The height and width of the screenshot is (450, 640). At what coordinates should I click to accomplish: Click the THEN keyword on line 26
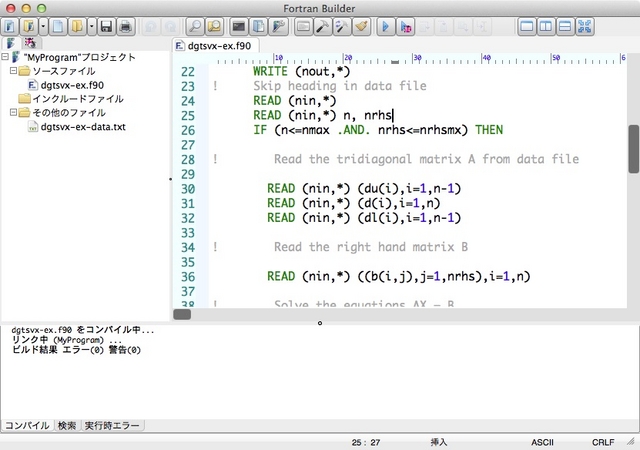[x=489, y=130]
